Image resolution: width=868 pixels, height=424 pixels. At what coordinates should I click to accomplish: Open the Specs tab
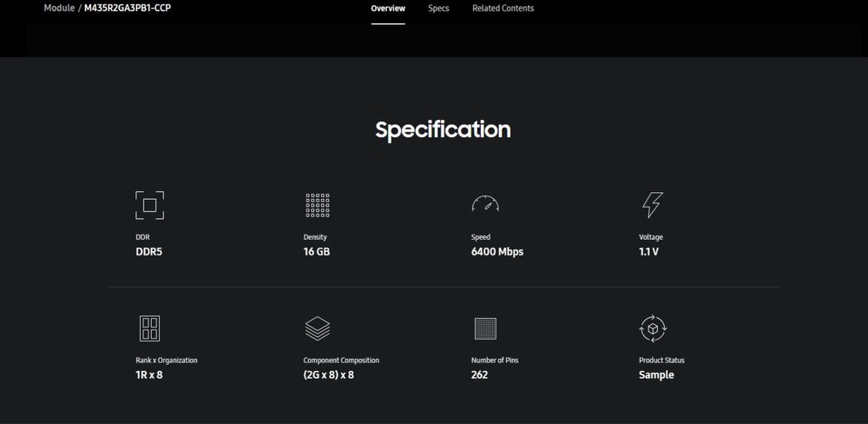click(438, 9)
